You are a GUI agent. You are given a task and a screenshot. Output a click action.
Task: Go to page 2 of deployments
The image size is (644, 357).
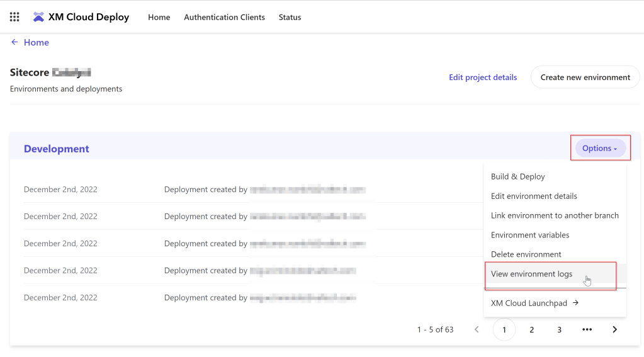(x=531, y=329)
